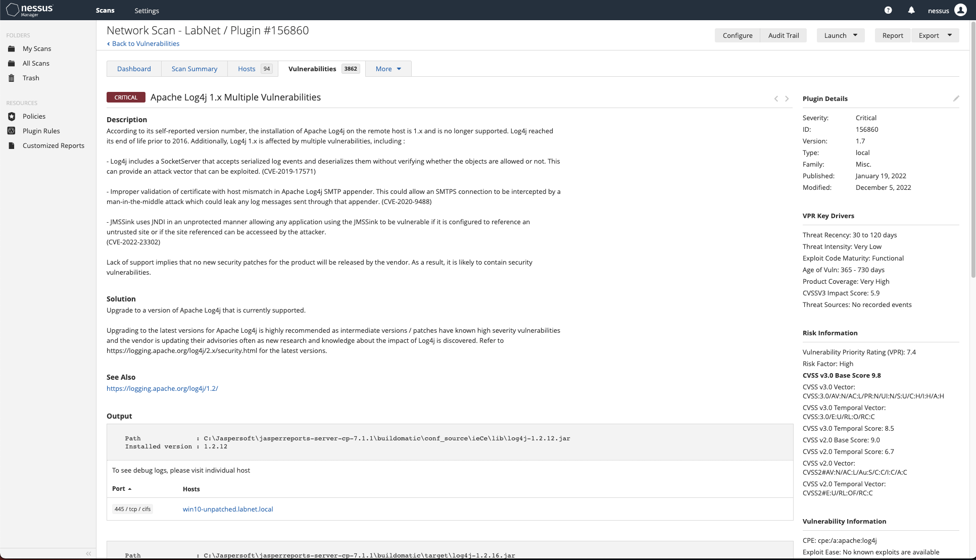
Task: Open Plugin Rules resource label
Action: 41,131
